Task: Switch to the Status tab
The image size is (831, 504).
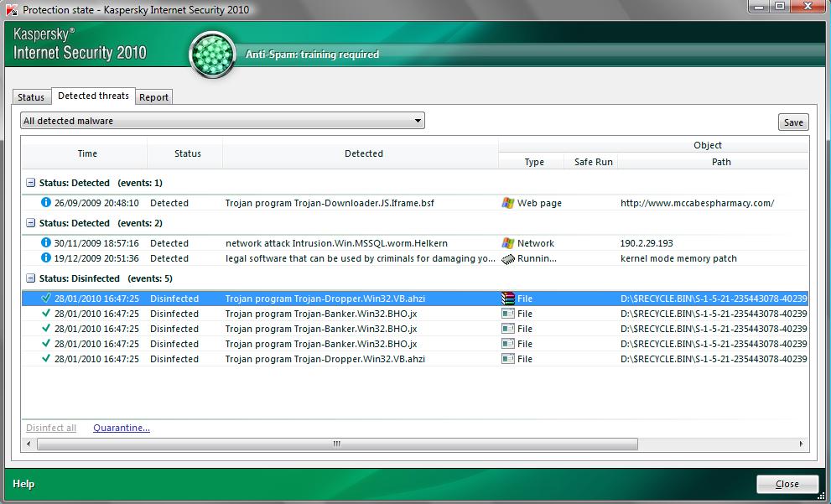Action: pyautogui.click(x=31, y=97)
